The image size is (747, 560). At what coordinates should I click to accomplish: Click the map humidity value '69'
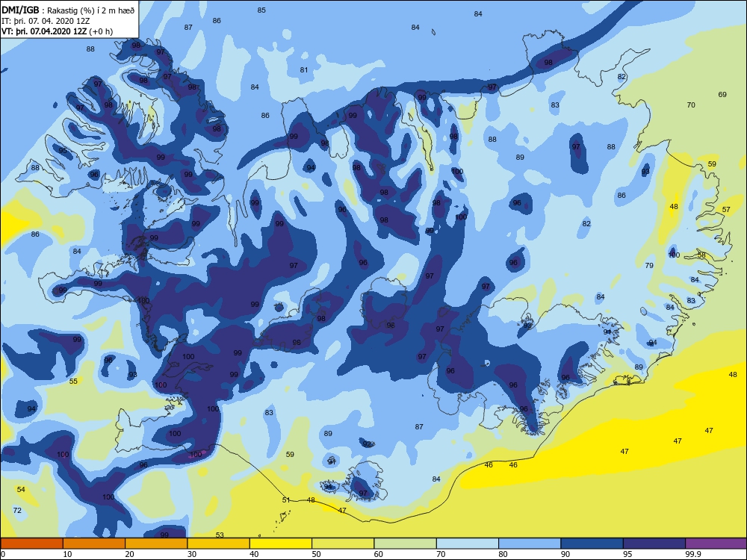tap(722, 94)
